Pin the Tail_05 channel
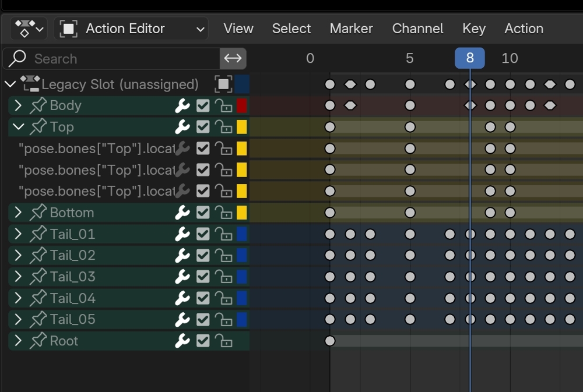The height and width of the screenshot is (392, 583). click(x=38, y=320)
